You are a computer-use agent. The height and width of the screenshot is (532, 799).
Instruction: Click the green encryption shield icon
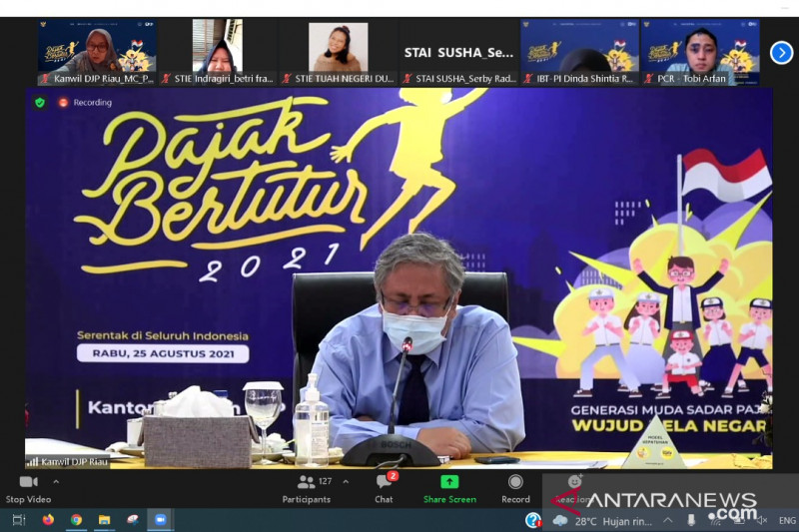coord(40,103)
